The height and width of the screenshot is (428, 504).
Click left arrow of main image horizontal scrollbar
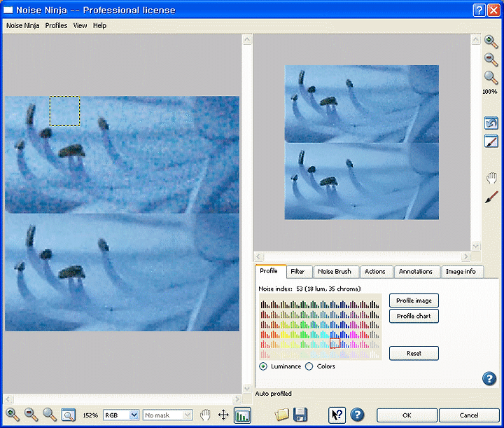tap(8, 399)
